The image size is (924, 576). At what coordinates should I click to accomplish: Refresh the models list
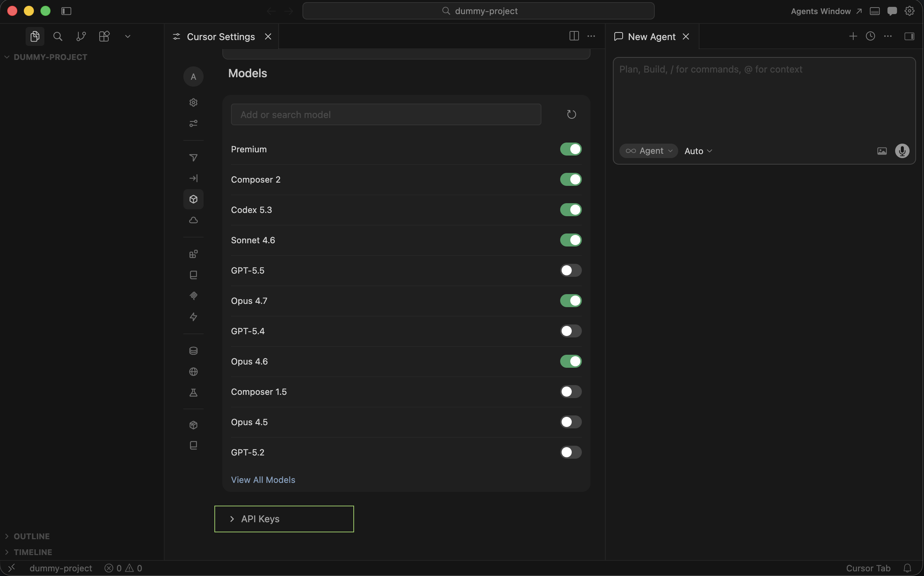click(x=571, y=114)
